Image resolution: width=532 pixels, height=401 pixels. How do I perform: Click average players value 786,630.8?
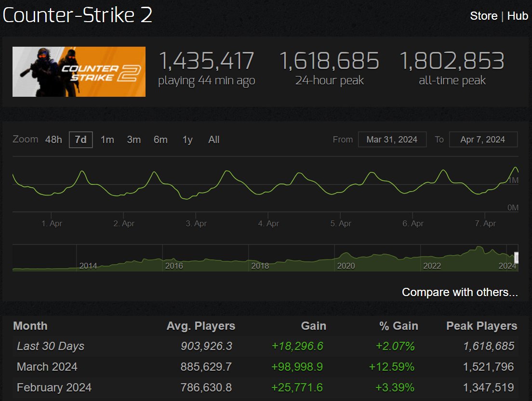206,388
